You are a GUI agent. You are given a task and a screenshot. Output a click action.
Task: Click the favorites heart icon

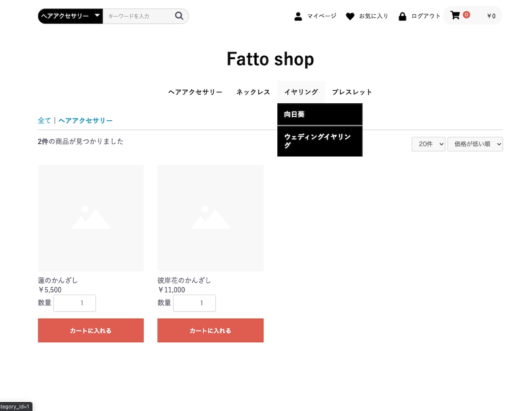tap(350, 17)
